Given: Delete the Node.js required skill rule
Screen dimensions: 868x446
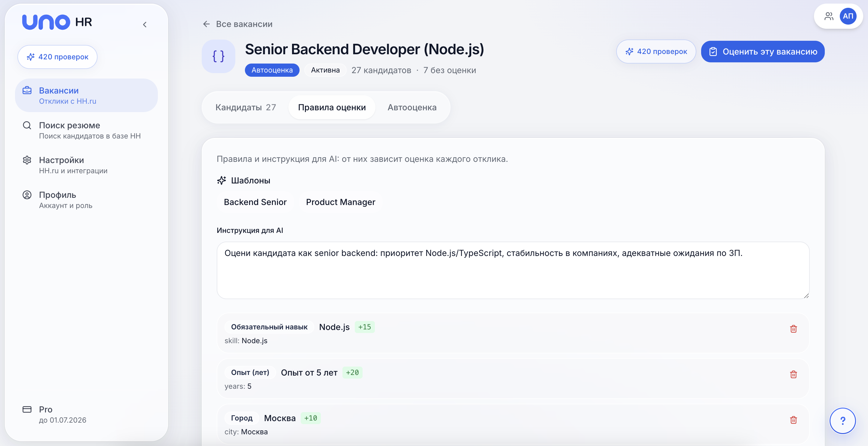Looking at the screenshot, I should tap(793, 329).
